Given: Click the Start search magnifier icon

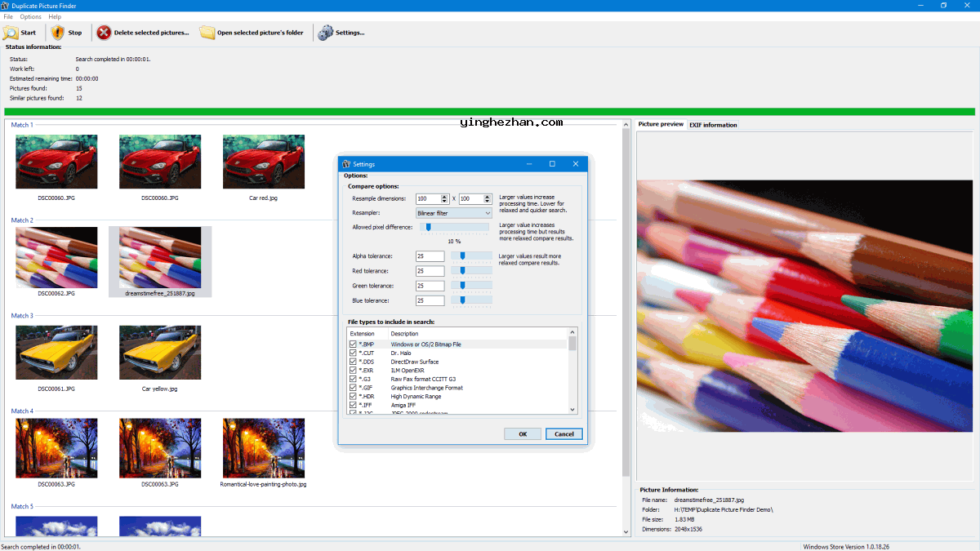Looking at the screenshot, I should pyautogui.click(x=10, y=33).
